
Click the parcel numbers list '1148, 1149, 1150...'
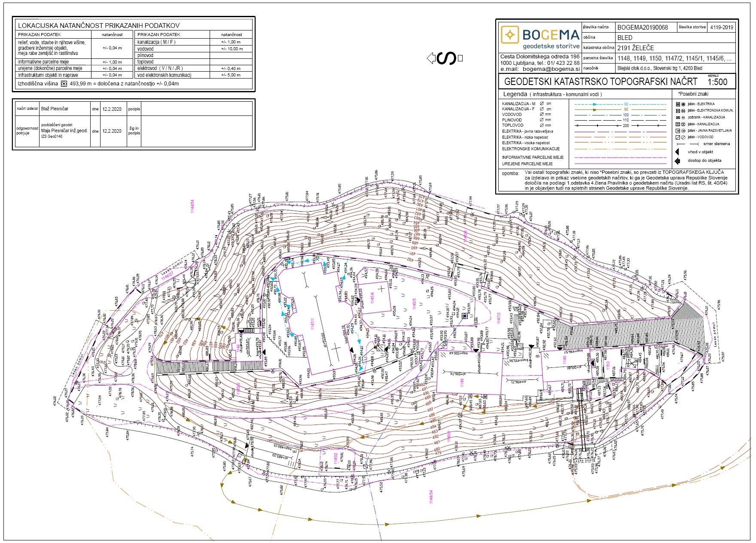[x=674, y=58]
